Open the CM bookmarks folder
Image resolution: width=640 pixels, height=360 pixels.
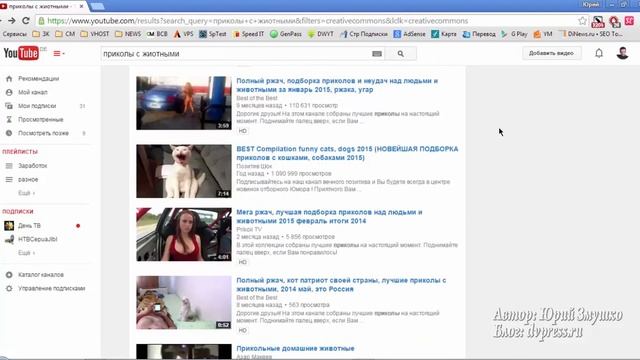pos(65,34)
